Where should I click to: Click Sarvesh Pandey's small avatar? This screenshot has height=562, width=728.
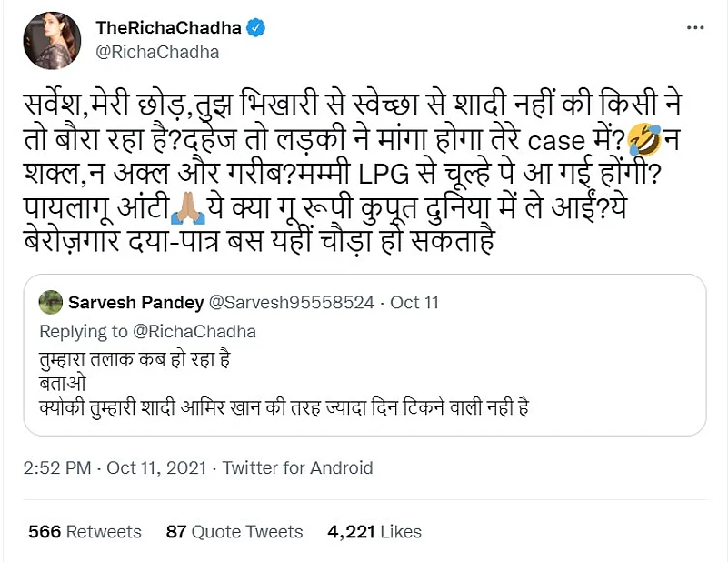(x=51, y=302)
